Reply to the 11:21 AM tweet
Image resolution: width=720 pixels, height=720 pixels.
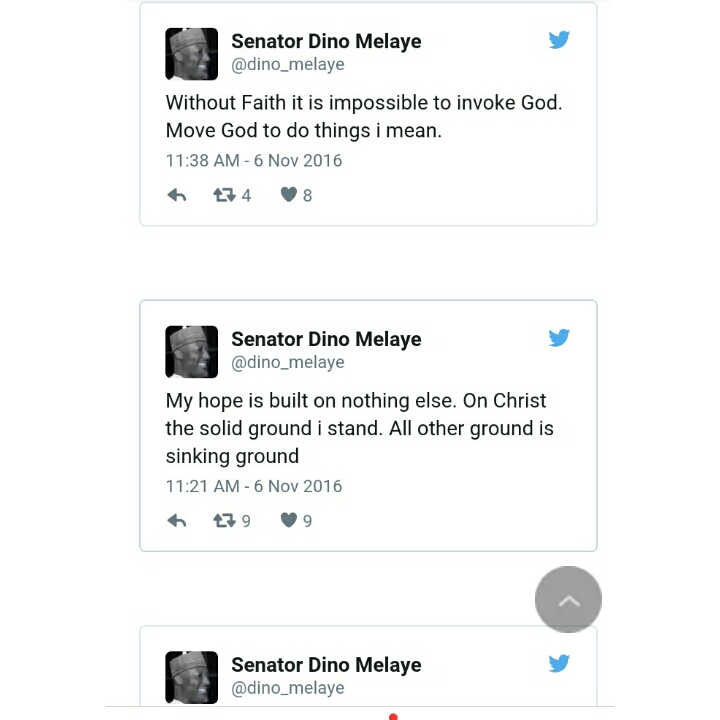click(177, 521)
